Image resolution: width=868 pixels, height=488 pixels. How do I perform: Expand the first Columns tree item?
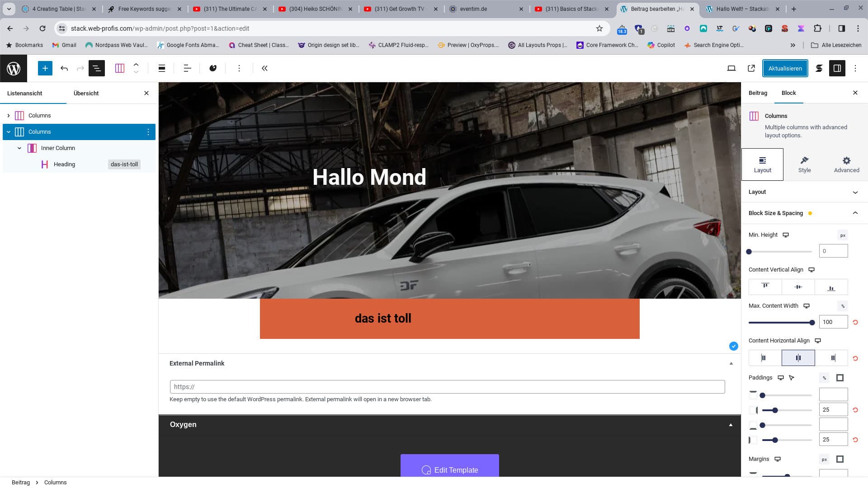(9, 116)
